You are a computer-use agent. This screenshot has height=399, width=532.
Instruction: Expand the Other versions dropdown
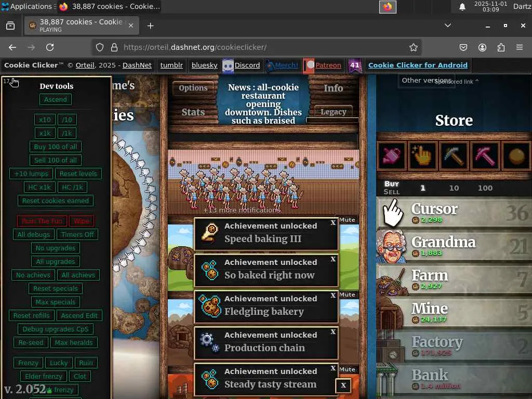point(427,81)
